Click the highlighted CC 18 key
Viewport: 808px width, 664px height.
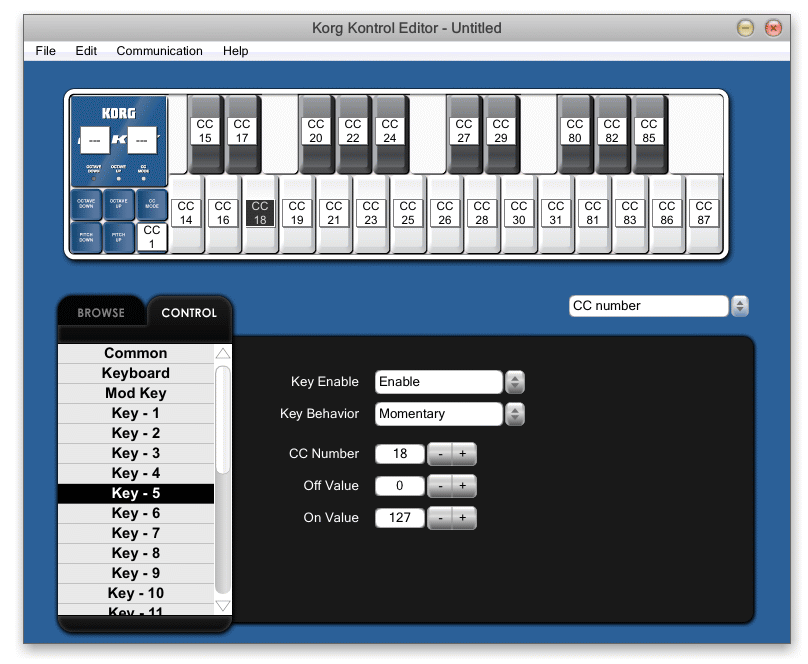point(260,213)
